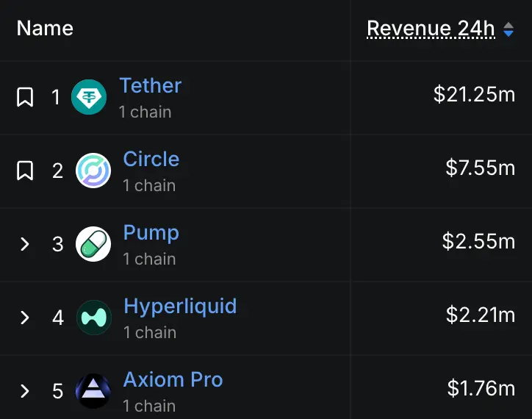
Task: Open the Axiom Pro protocol link
Action: 173,379
